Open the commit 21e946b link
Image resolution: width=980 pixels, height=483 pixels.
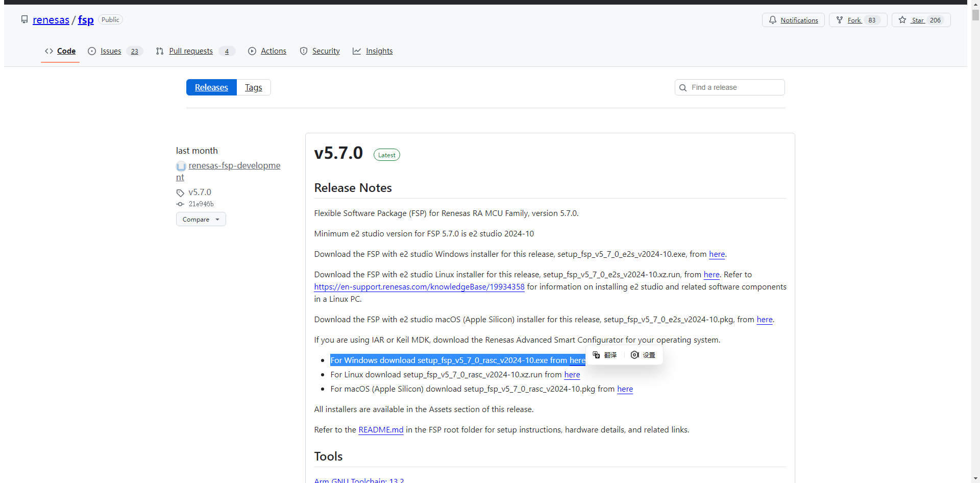click(x=201, y=204)
